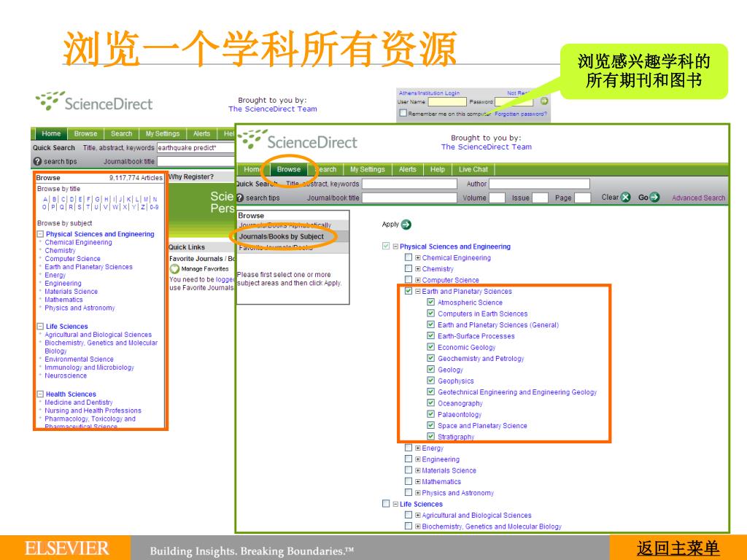Click the ScienceDirect logo in back window
The height and width of the screenshot is (560, 747).
(x=94, y=101)
